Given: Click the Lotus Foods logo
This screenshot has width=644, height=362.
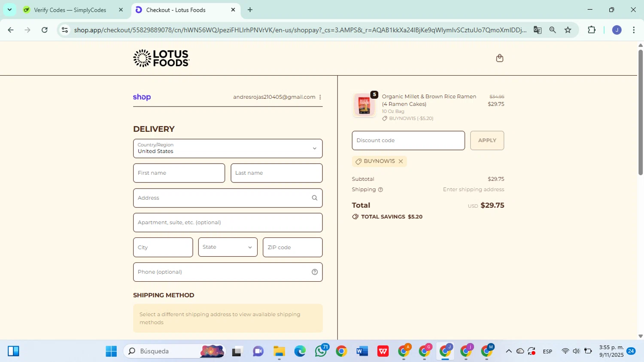Looking at the screenshot, I should [x=161, y=58].
